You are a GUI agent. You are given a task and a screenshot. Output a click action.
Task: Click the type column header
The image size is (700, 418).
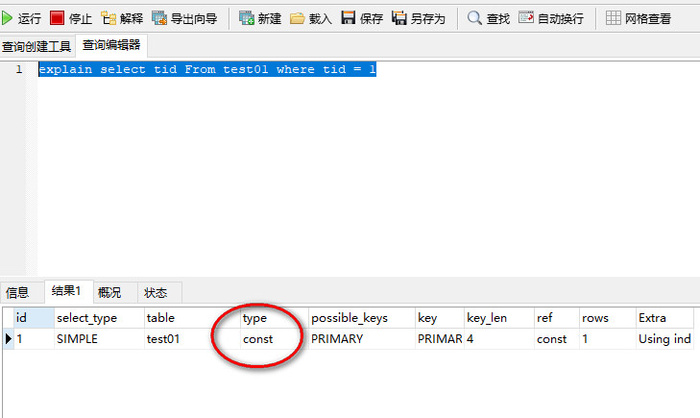[x=275, y=318]
